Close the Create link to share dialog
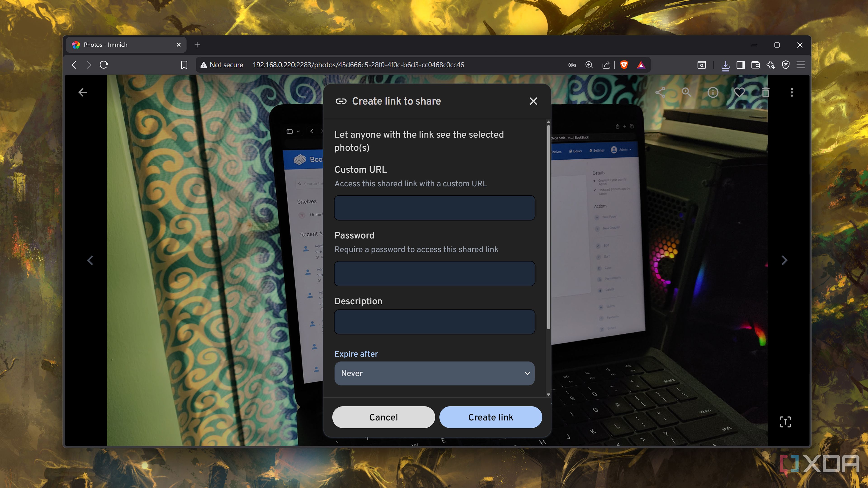The image size is (868, 488). 533,101
